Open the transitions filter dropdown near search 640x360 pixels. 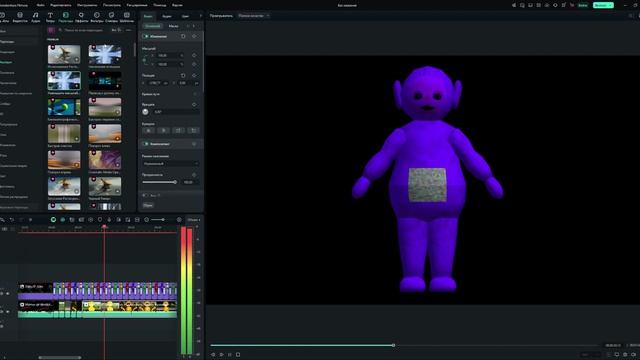[x=116, y=30]
